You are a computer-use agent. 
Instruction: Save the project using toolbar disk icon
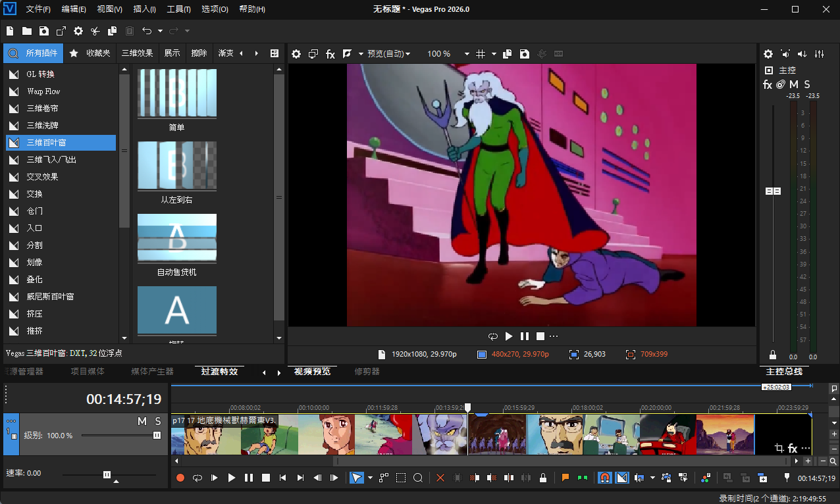[43, 31]
